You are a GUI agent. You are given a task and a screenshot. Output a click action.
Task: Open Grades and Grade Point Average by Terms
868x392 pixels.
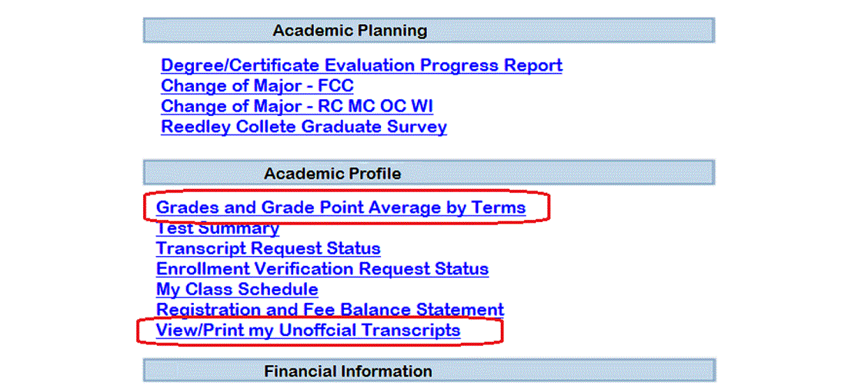[x=341, y=208]
